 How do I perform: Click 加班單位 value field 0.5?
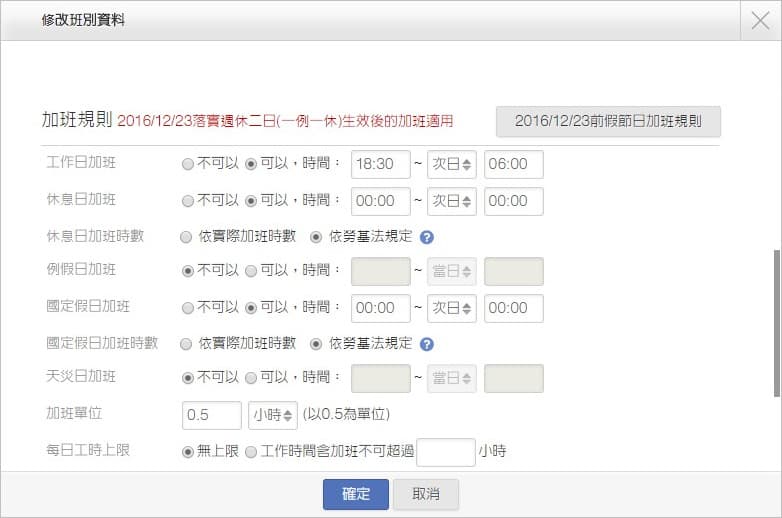212,415
